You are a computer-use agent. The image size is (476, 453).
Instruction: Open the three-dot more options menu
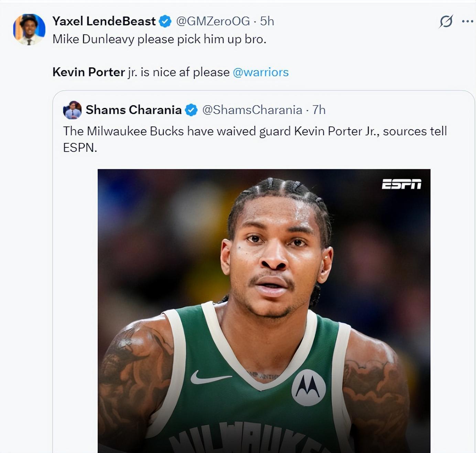coord(467,21)
